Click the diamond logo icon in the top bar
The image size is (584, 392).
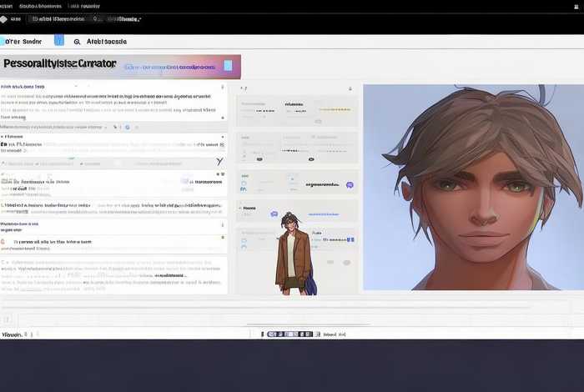click(3, 18)
